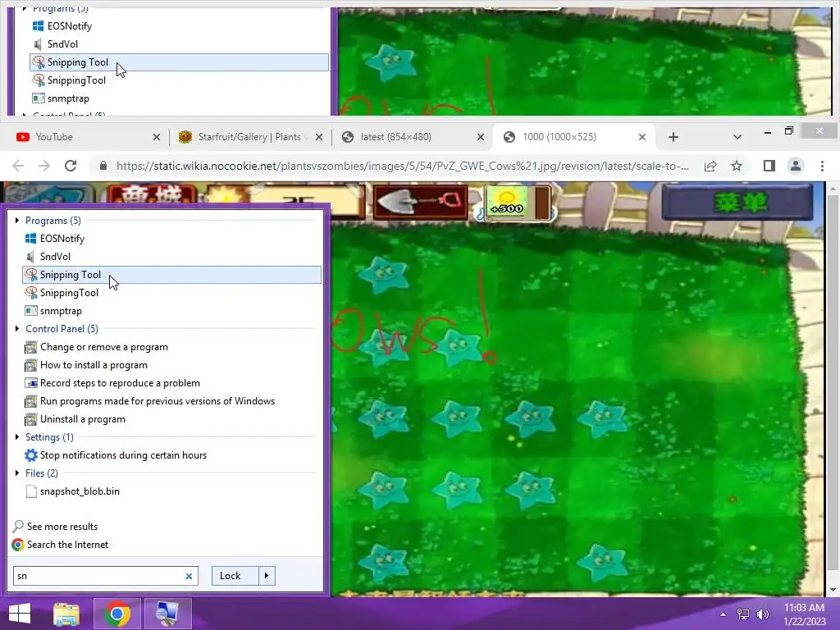Close the YouTube tab
This screenshot has height=630, width=840.
click(x=157, y=137)
